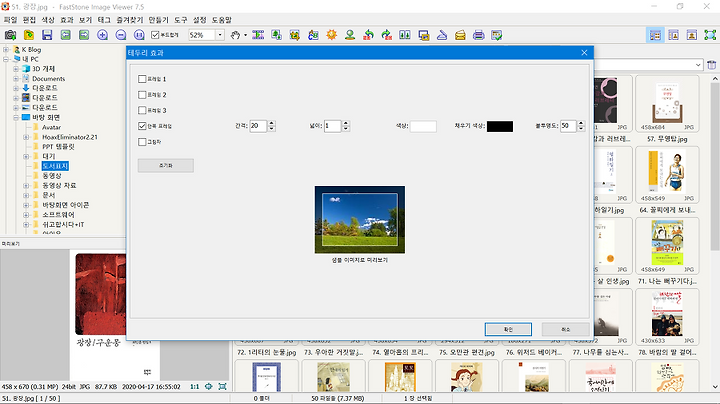Screen dimensions: 720x404
Task: Uncheck the 안쪽 프레임 checkbox
Action: coord(142,126)
